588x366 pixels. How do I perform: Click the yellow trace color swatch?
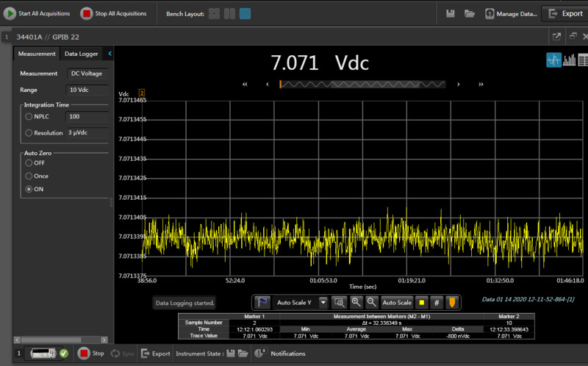[x=421, y=302]
